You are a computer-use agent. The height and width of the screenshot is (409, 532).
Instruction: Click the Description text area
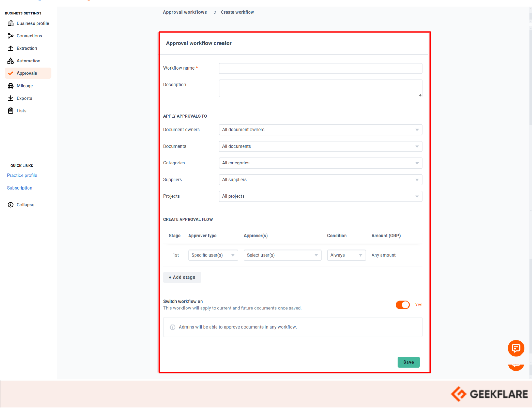tap(320, 88)
